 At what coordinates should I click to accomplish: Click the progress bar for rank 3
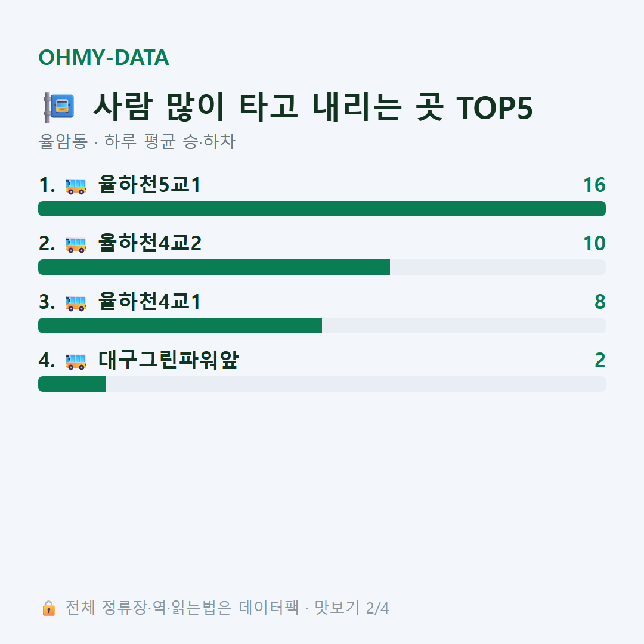pos(322,326)
